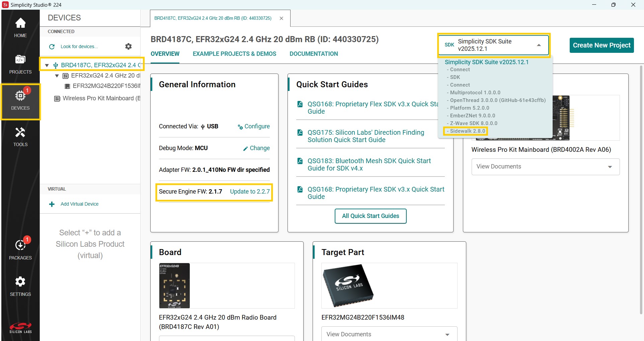This screenshot has width=644, height=341.
Task: Click the Create New Project button
Action: tap(601, 45)
